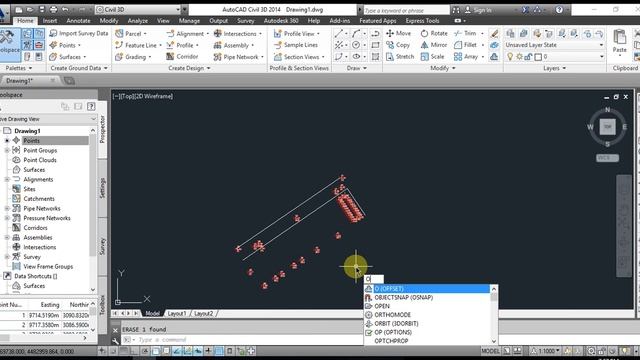Select the Array tool
The width and height of the screenshot is (640, 360).
tap(466, 57)
